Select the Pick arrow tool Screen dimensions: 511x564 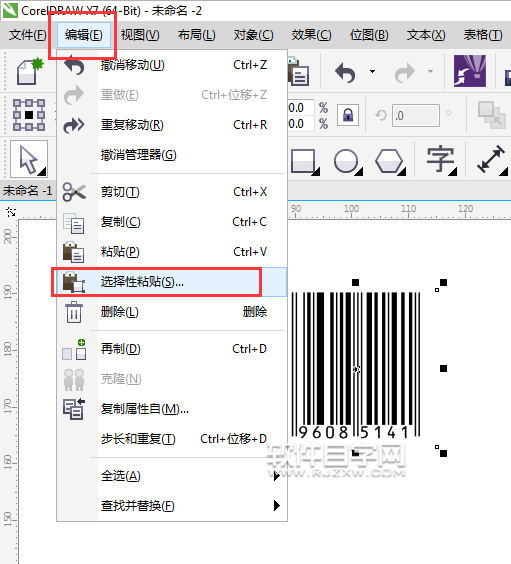tap(29, 159)
